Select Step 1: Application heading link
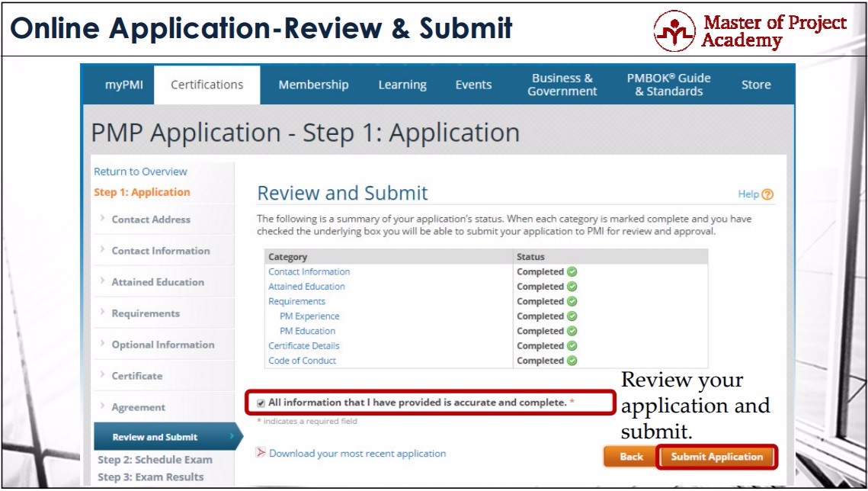 142,192
